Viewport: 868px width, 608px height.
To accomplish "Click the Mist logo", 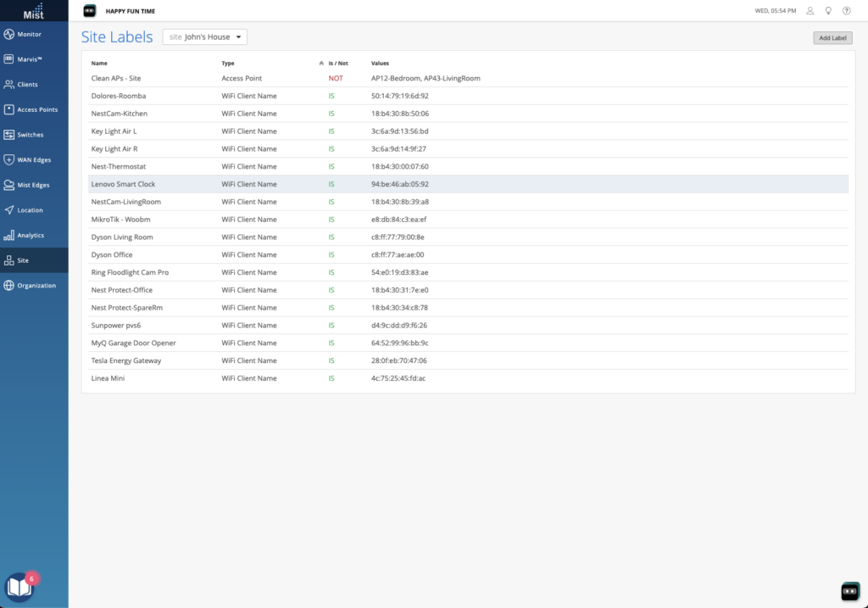I will (34, 11).
